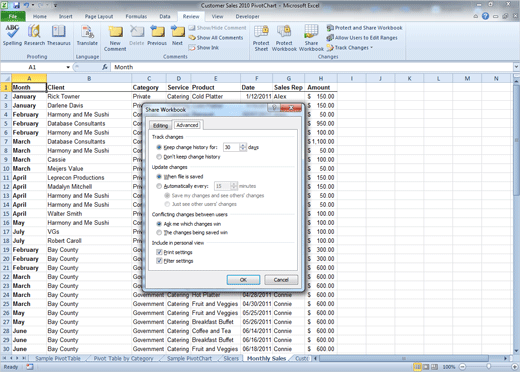Image resolution: width=520 pixels, height=372 pixels.
Task: Click Protect and Share Workbook
Action: (x=364, y=28)
